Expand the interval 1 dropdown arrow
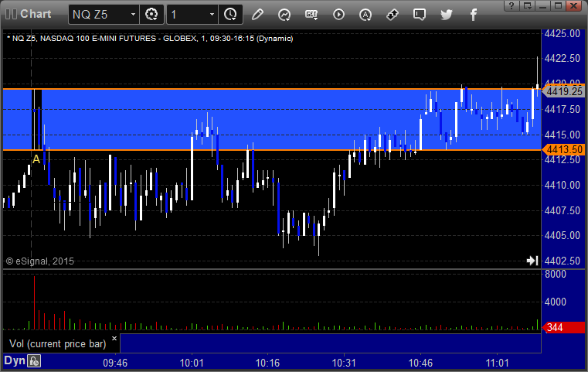Image resolution: width=588 pixels, height=372 pixels. tap(212, 15)
